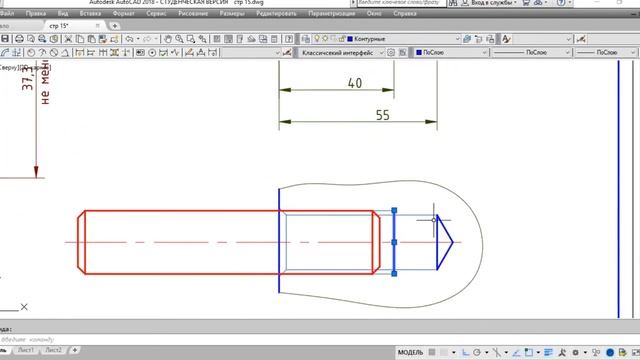Open the Вид menu
The image size is (640, 360).
click(63, 13)
